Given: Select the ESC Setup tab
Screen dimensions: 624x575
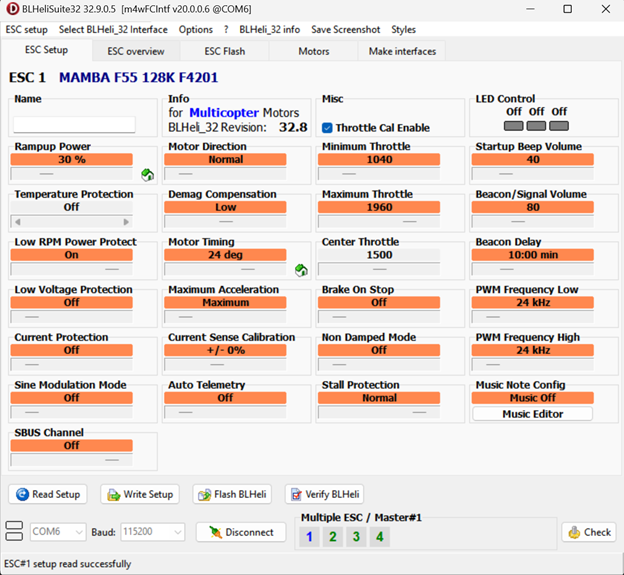Looking at the screenshot, I should click(47, 50).
